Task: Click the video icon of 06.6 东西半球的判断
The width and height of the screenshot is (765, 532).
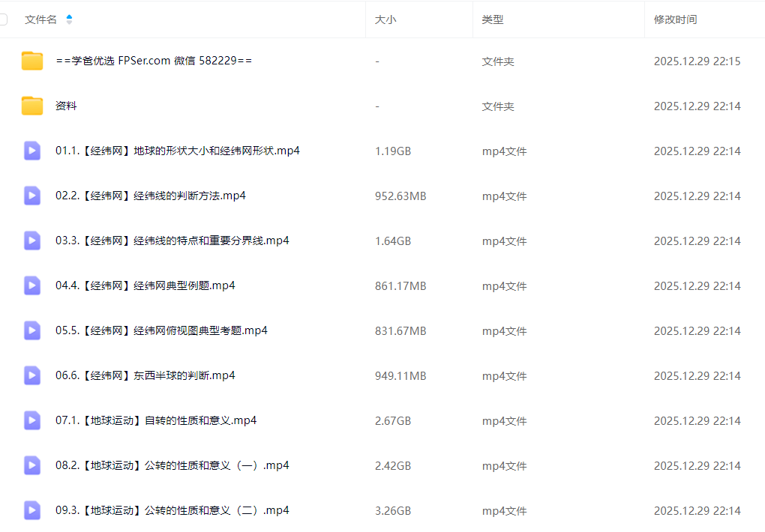Action: point(31,375)
